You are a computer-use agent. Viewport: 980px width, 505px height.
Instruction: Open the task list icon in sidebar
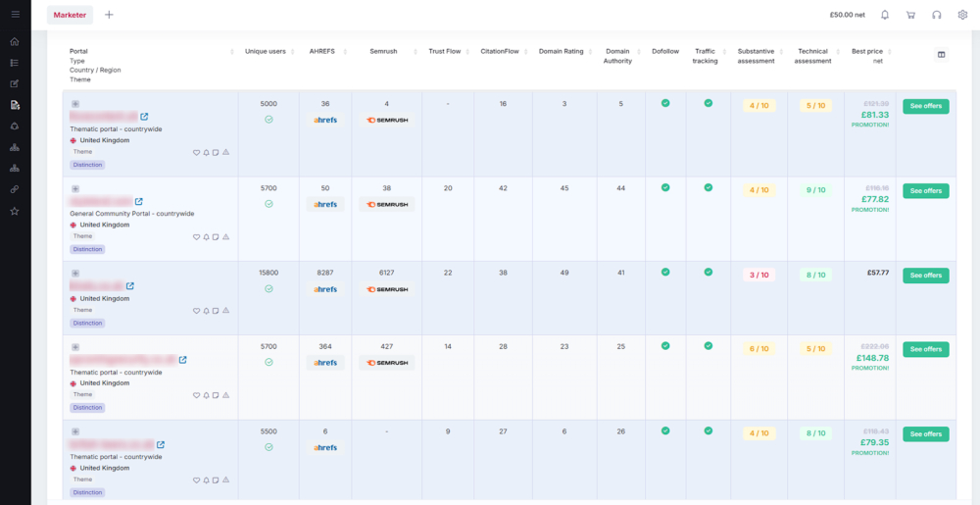pyautogui.click(x=15, y=63)
